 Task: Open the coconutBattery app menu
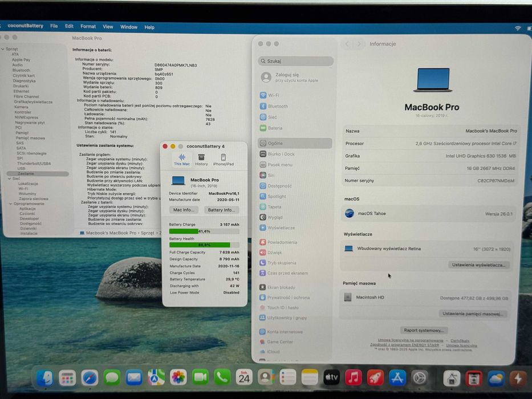(x=26, y=26)
